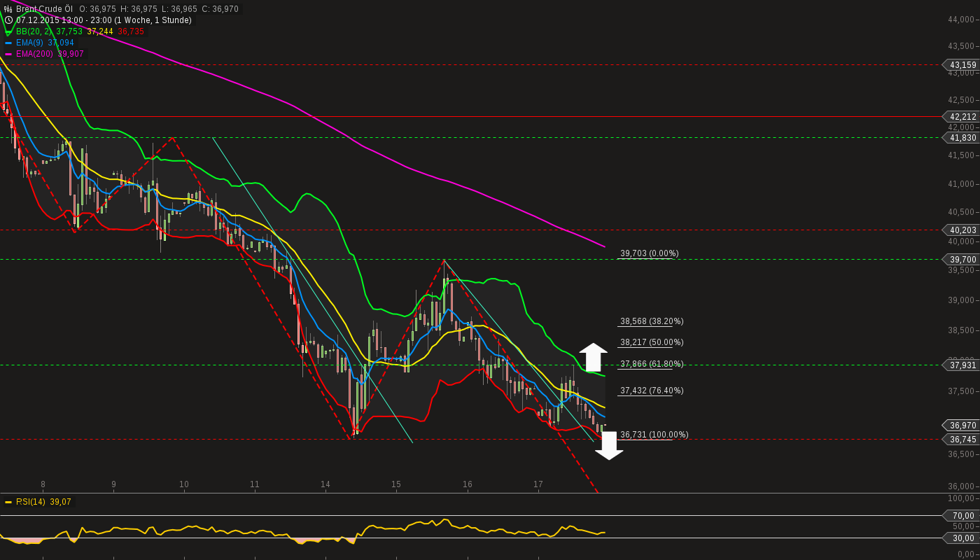The image size is (980, 560).
Task: Click the lower Bollinger value 36,735
Action: 131,31
